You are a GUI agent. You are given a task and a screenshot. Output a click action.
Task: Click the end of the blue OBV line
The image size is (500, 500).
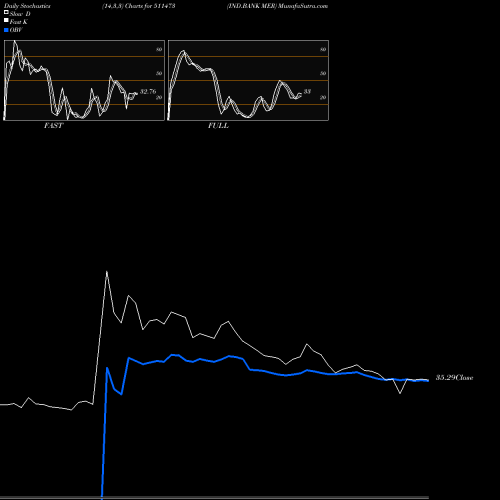tap(428, 381)
